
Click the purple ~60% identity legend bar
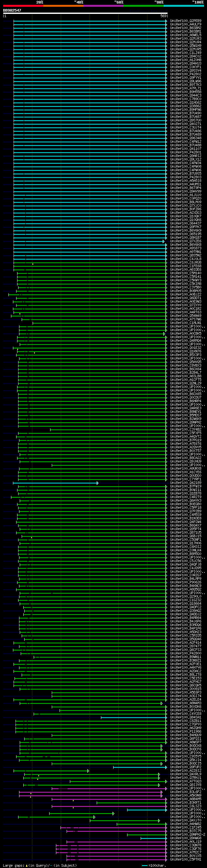(x=103, y=6)
